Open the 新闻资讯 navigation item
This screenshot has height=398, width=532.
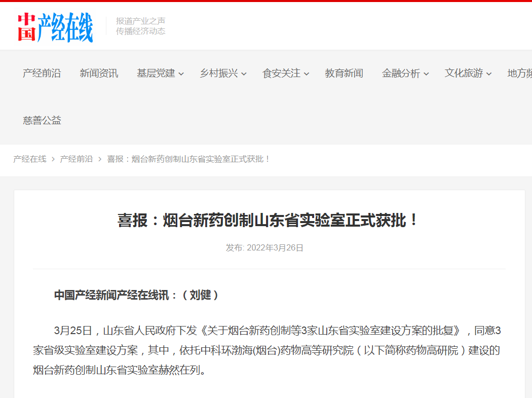coord(99,74)
